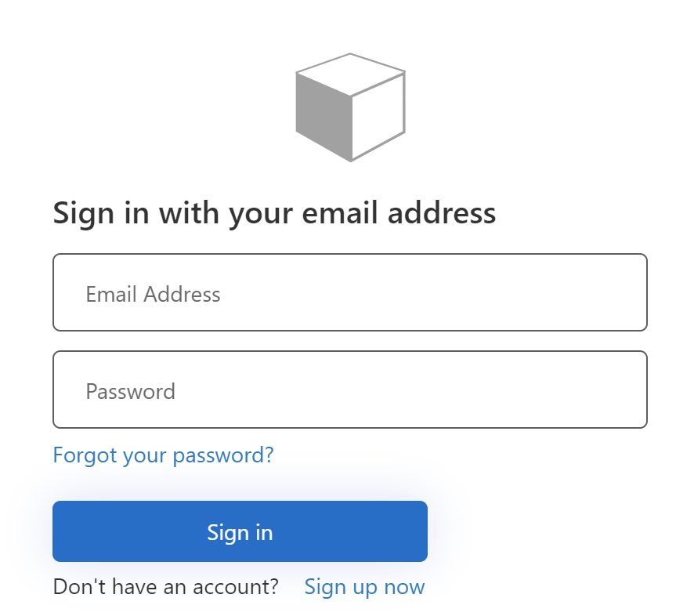Click the gray cube logo
The height and width of the screenshot is (616, 676).
tap(350, 108)
